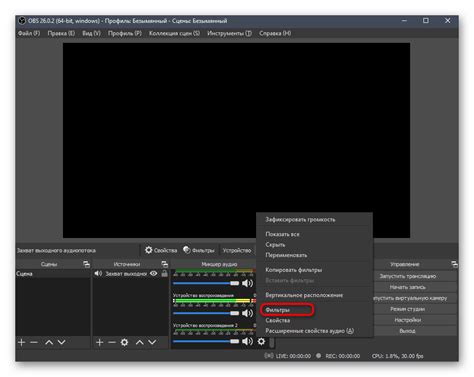The height and width of the screenshot is (377, 474).
Task: Adjust Устройство воспроизведения volume slider
Action: coord(206,313)
